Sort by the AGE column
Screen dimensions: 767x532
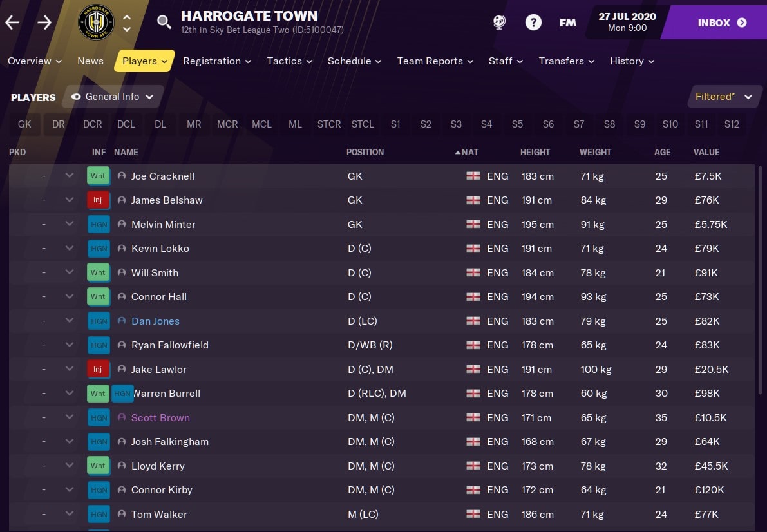click(x=662, y=152)
